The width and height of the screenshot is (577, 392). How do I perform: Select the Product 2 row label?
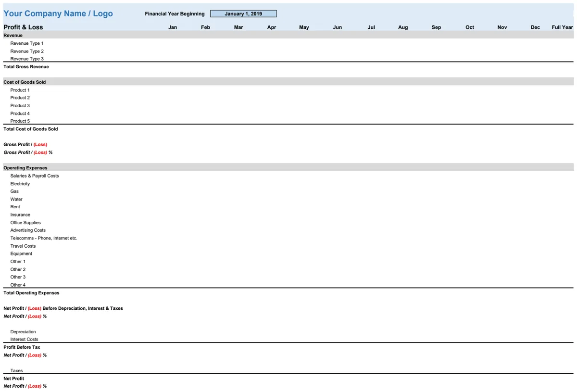(x=20, y=98)
